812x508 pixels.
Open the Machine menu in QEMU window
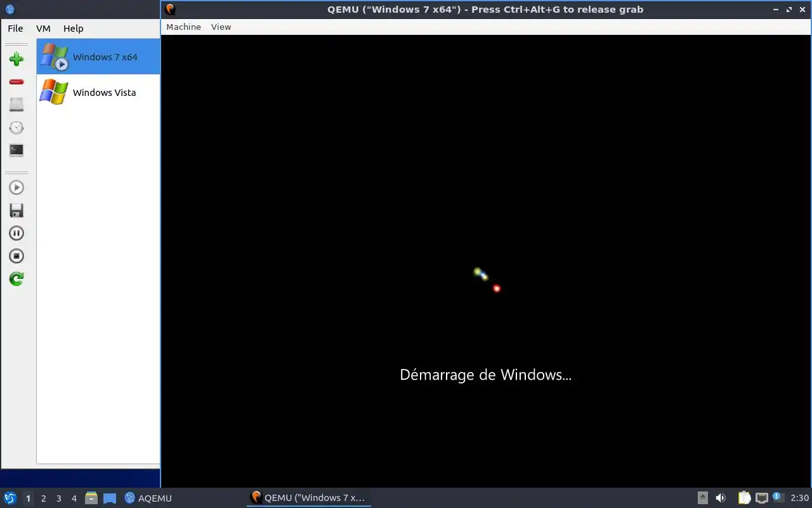click(183, 27)
